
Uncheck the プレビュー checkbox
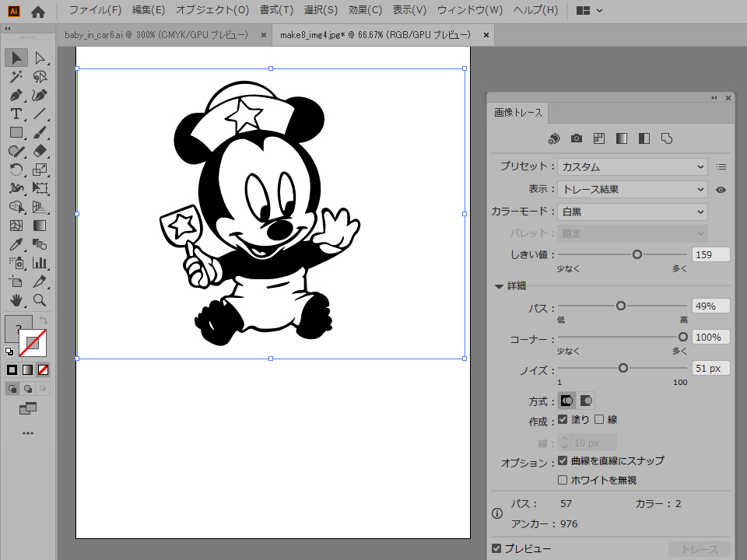pyautogui.click(x=496, y=548)
